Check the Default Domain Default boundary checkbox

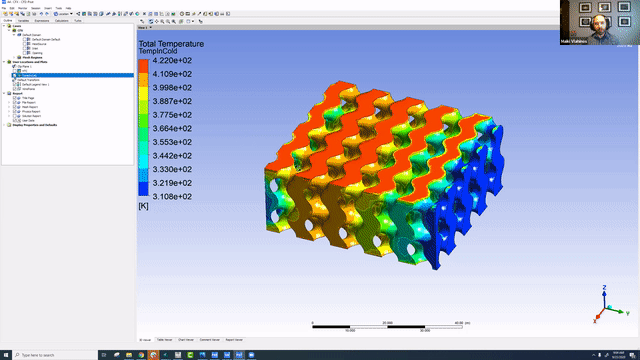click(24, 39)
